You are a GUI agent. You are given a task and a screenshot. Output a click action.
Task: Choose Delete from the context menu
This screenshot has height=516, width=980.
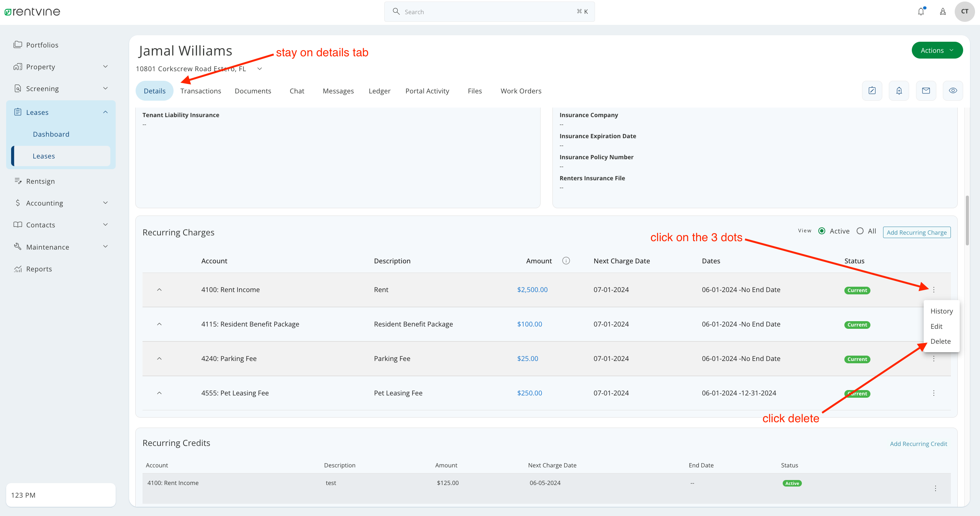[x=941, y=341]
